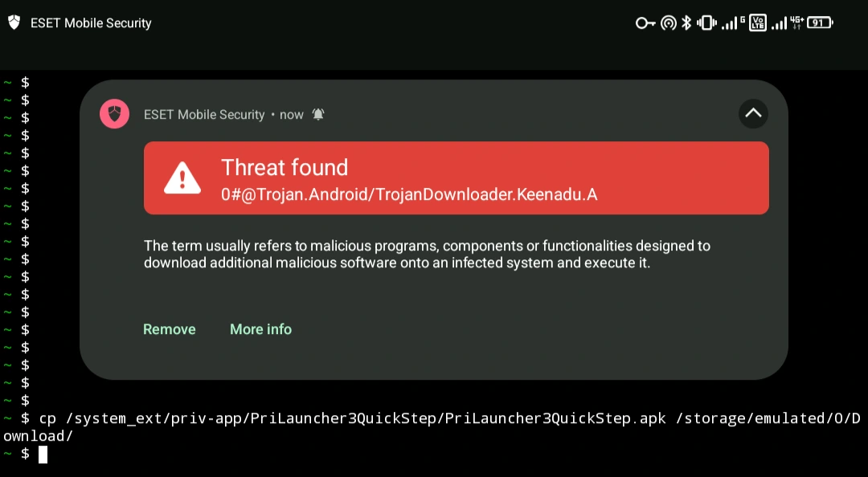Tap the 4G+ signal strength icon

click(787, 22)
